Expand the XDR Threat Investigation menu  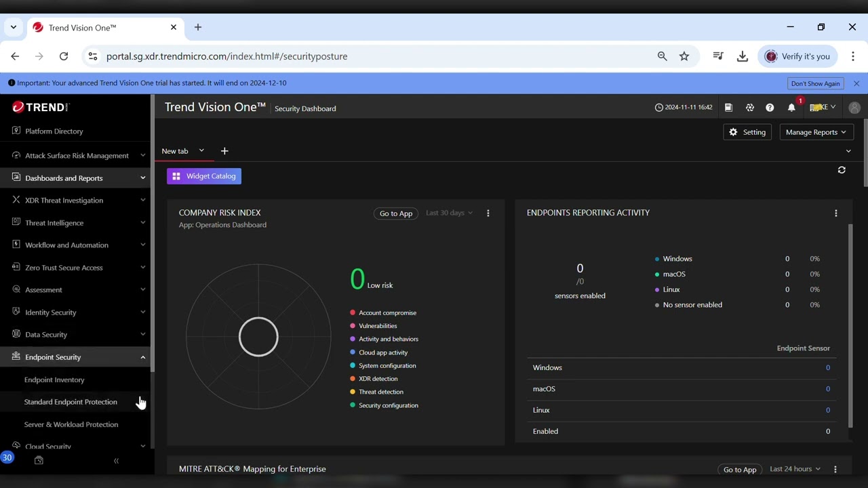tap(142, 200)
